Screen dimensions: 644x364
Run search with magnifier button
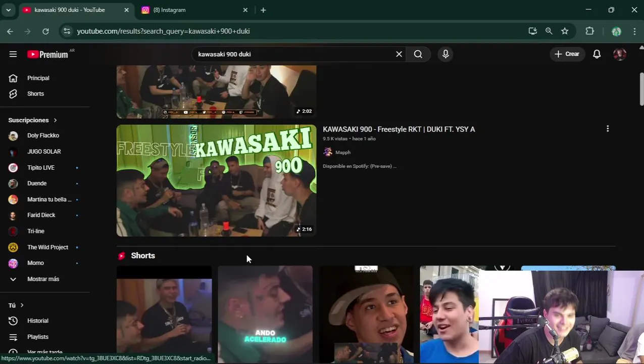418,54
